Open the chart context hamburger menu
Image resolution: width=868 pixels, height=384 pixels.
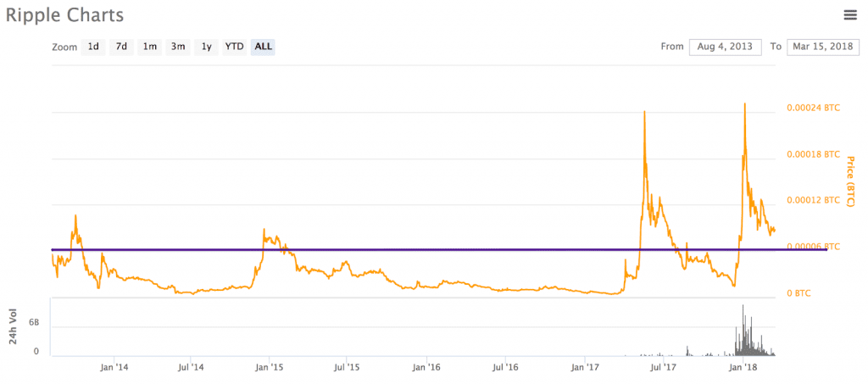[x=849, y=15]
